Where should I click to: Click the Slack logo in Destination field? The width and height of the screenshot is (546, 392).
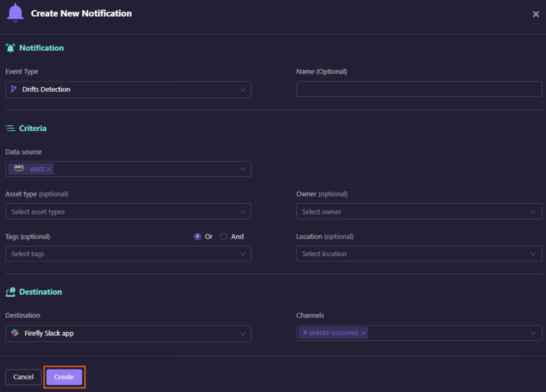[15, 333]
